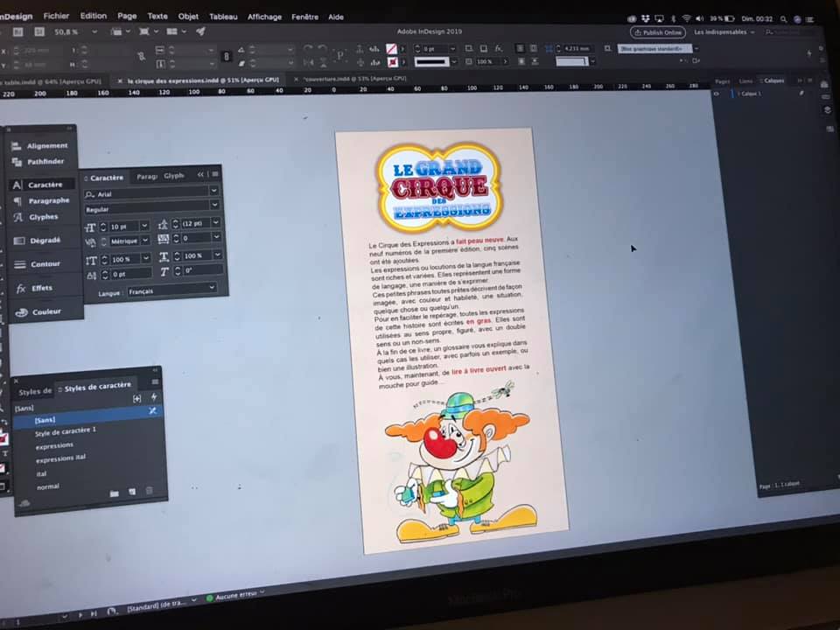Image resolution: width=840 pixels, height=630 pixels.
Task: Toggle visibility eye of Calque 1
Action: pyautogui.click(x=717, y=94)
